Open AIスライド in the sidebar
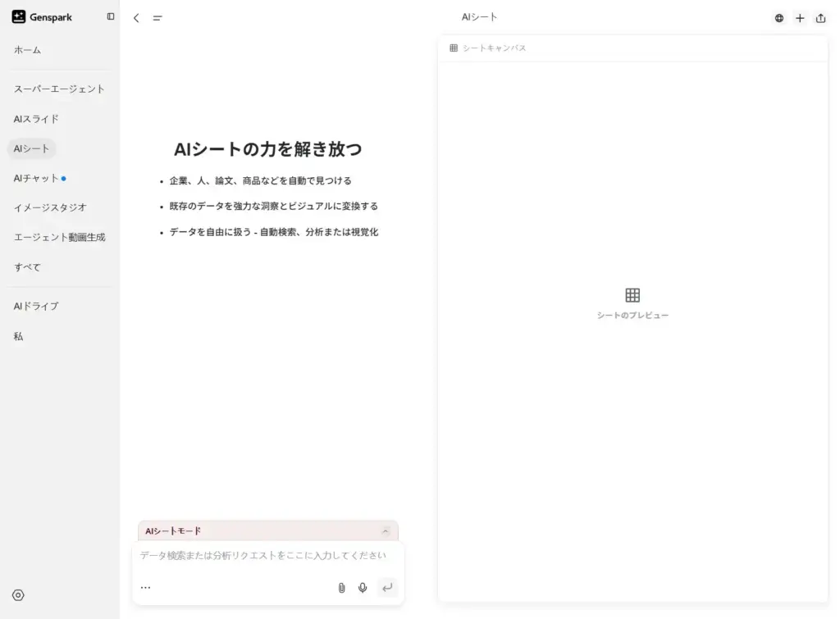Image resolution: width=840 pixels, height=619 pixels. (x=36, y=119)
